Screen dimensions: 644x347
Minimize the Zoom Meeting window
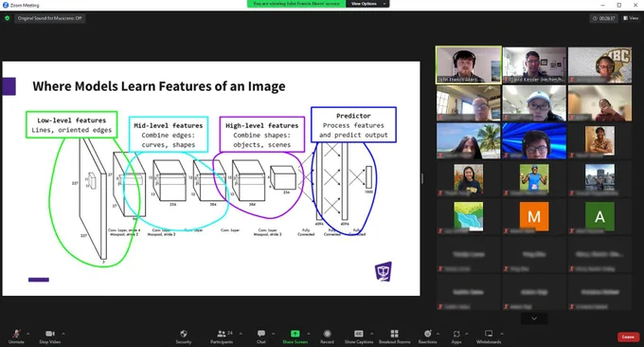coord(602,5)
